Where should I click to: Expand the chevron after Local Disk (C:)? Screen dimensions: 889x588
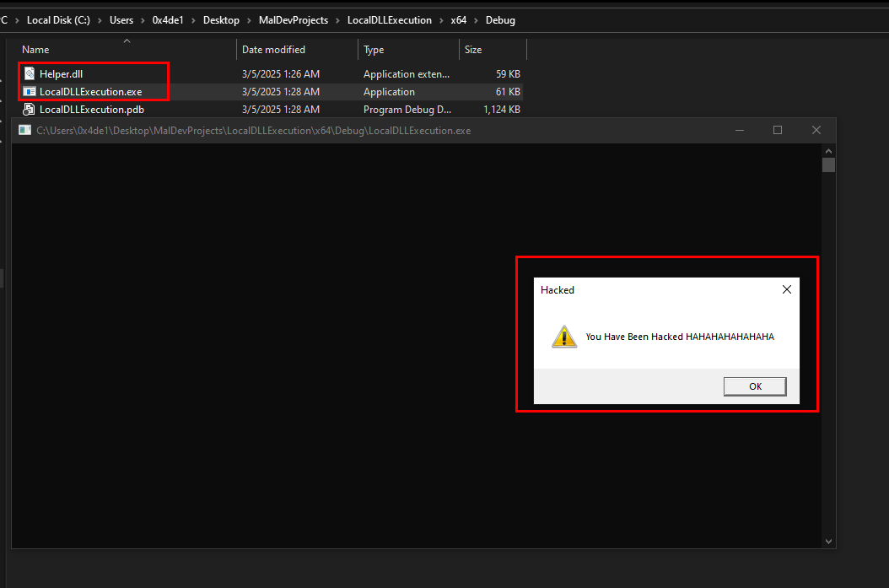(100, 20)
